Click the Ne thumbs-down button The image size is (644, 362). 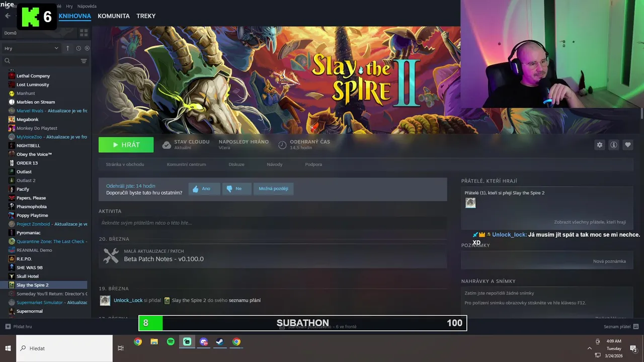(x=236, y=189)
